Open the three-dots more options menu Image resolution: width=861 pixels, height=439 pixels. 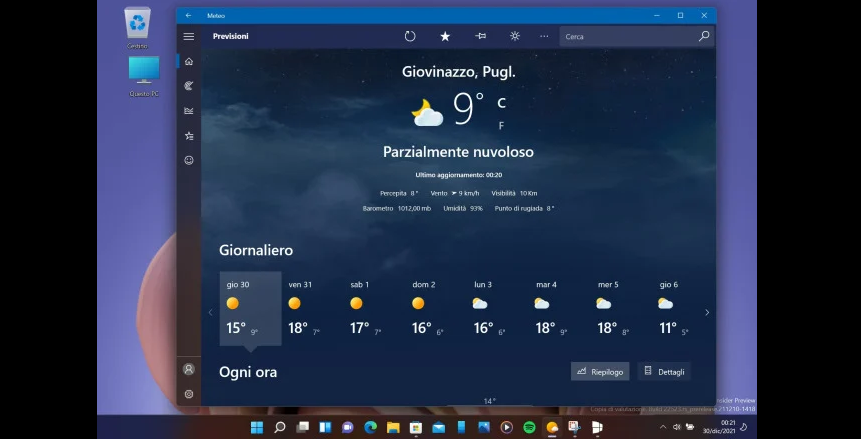pyautogui.click(x=544, y=36)
